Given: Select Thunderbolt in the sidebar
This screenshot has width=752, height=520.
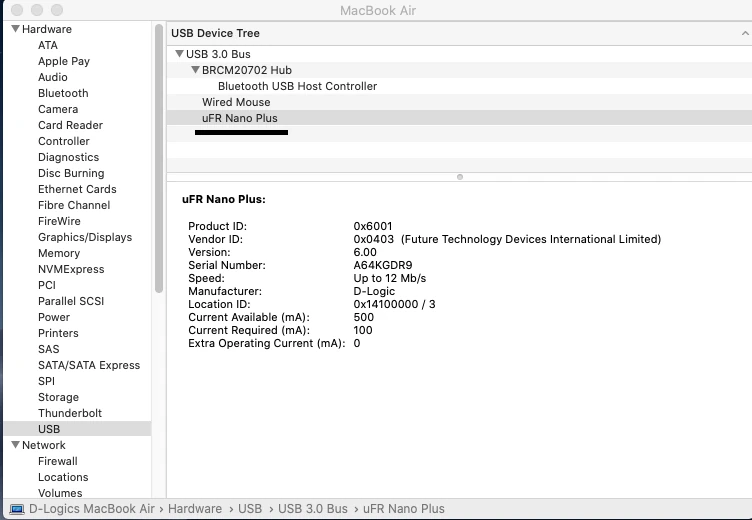Looking at the screenshot, I should point(70,413).
